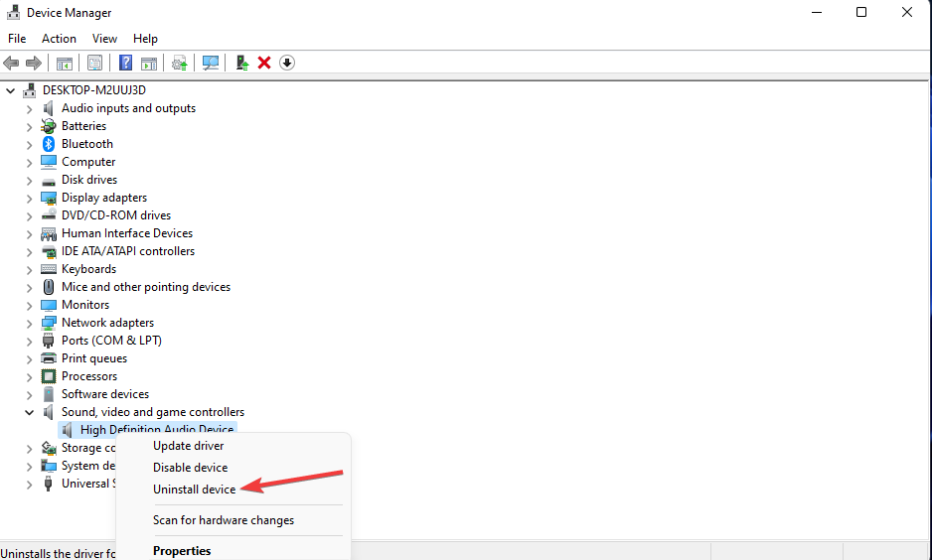Click the High Definition Audio Device speaker icon
The image size is (932, 560).
(68, 430)
